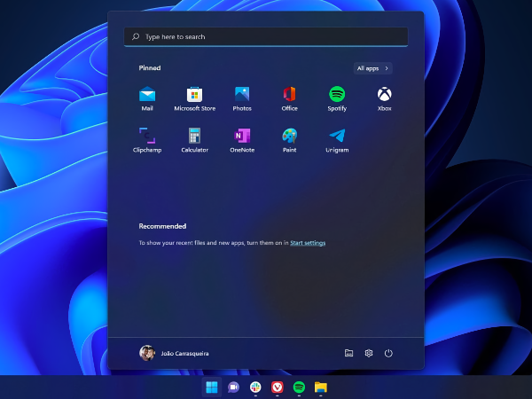The height and width of the screenshot is (399, 532).
Task: Launch Microsoft Store from pinned apps
Action: coord(194,98)
